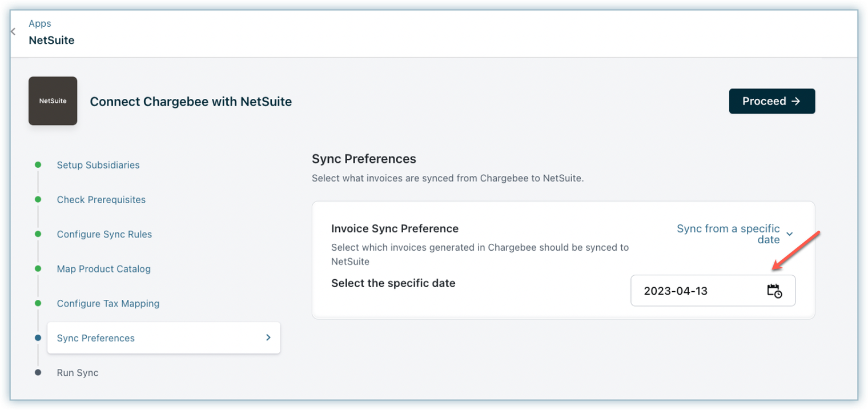
Task: Click the green dot beside Configure Tax Mapping
Action: tap(38, 303)
